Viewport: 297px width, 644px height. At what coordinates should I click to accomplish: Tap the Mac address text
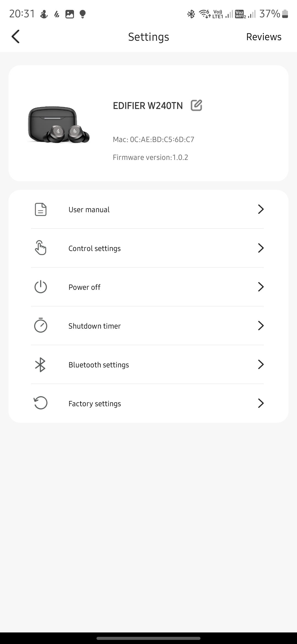click(x=153, y=140)
